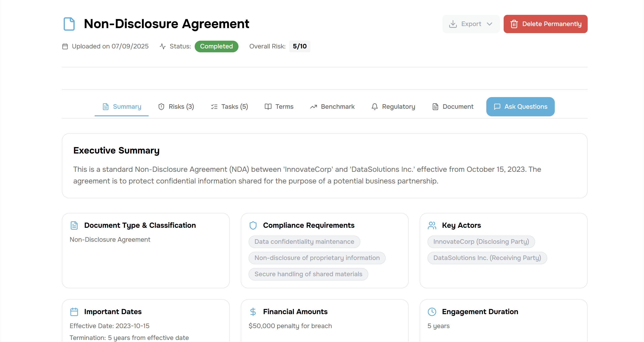The height and width of the screenshot is (342, 644).
Task: Click the Ask Questions button
Action: coord(520,107)
